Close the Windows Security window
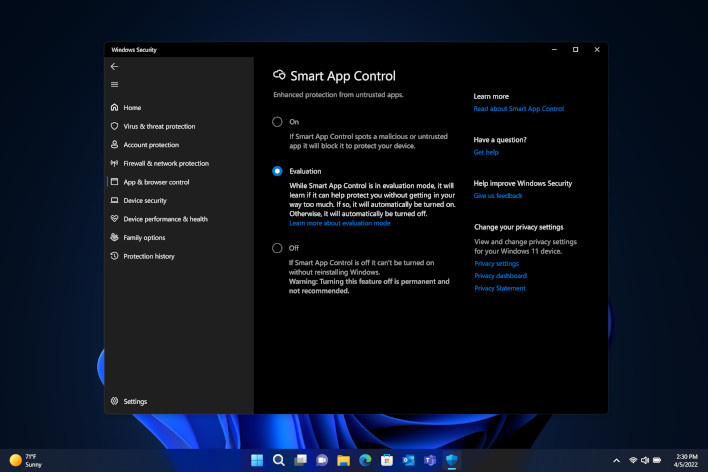This screenshot has height=472, width=708. pyautogui.click(x=597, y=50)
